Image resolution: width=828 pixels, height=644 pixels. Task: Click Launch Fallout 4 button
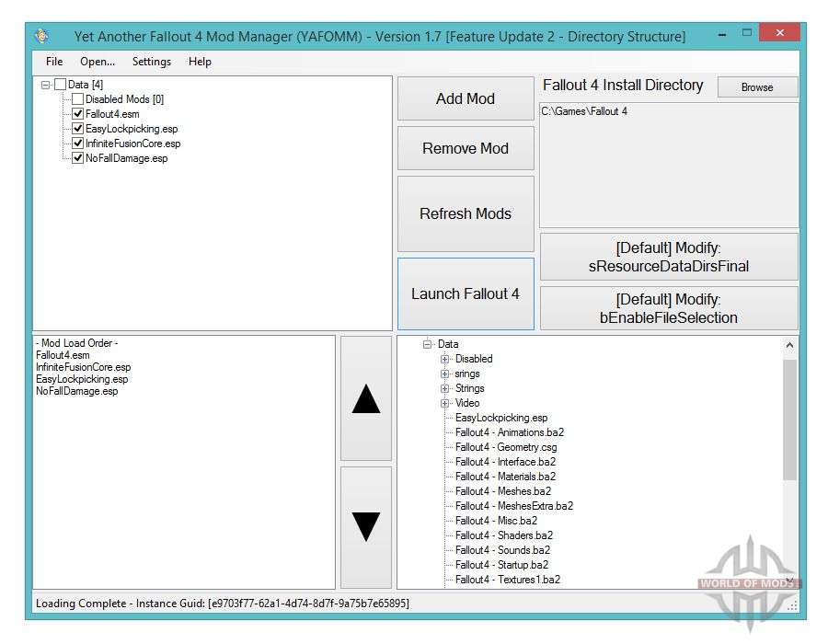click(x=466, y=294)
